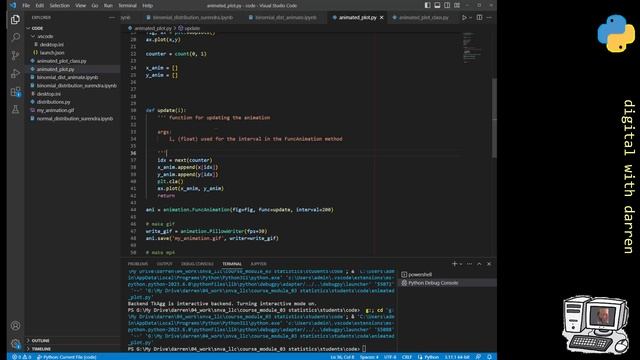Switch to DEBUG CONSOLE panel tab

coord(197,264)
